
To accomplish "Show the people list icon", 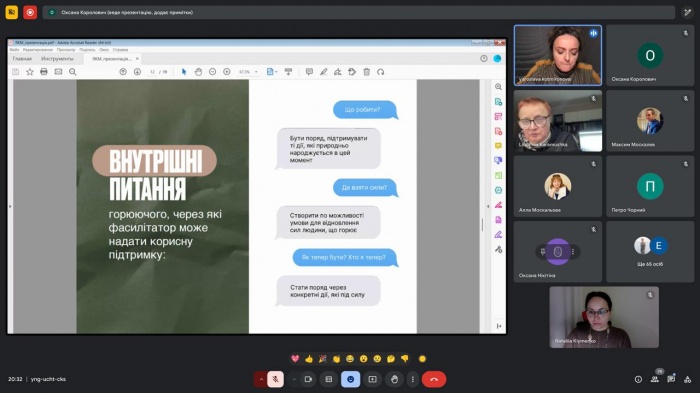I will (655, 379).
